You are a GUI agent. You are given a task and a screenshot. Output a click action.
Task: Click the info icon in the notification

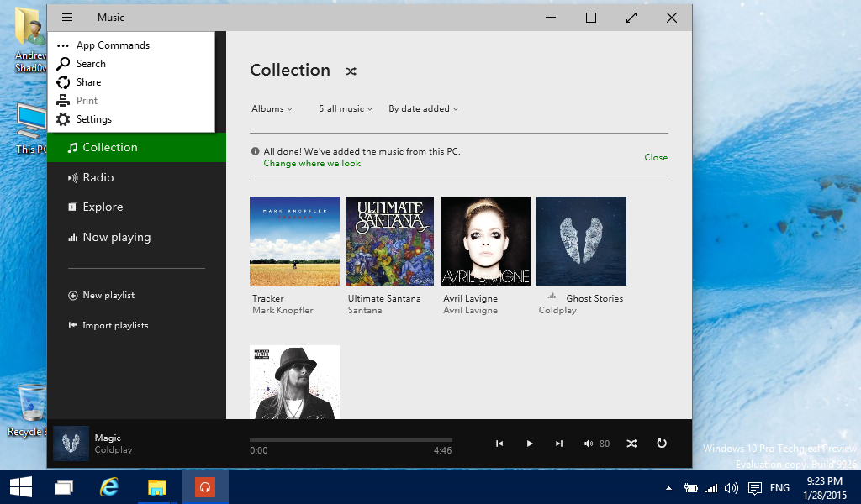click(256, 151)
